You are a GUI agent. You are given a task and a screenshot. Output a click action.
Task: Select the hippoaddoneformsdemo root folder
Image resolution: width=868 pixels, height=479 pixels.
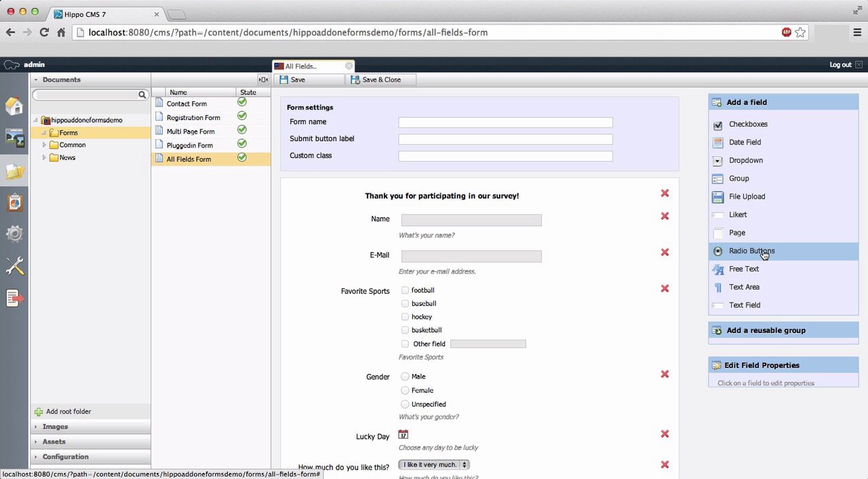[x=87, y=120]
